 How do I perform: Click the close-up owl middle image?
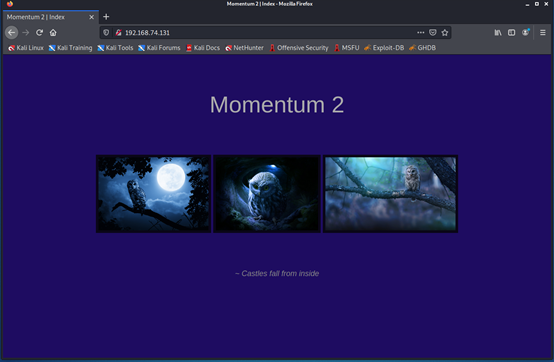(267, 194)
